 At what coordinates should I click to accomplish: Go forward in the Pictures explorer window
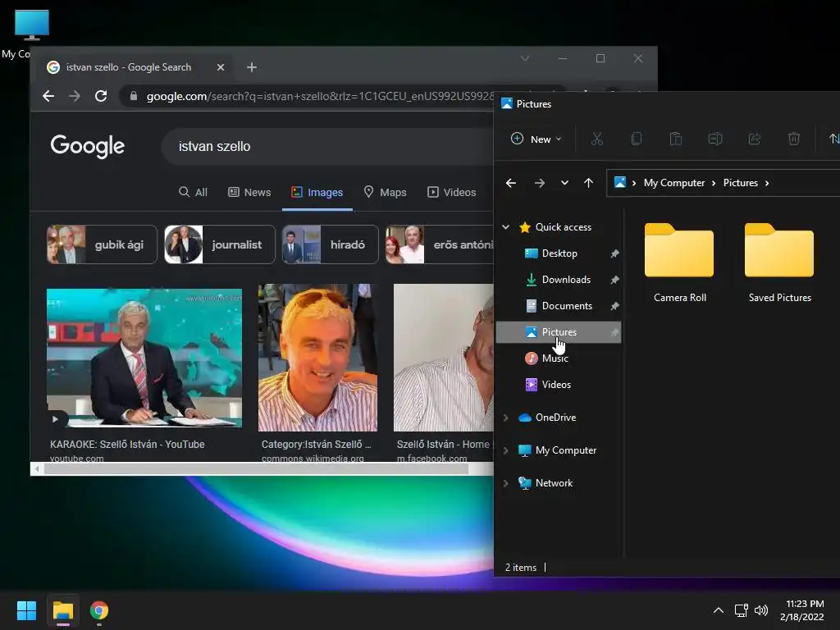pos(540,183)
